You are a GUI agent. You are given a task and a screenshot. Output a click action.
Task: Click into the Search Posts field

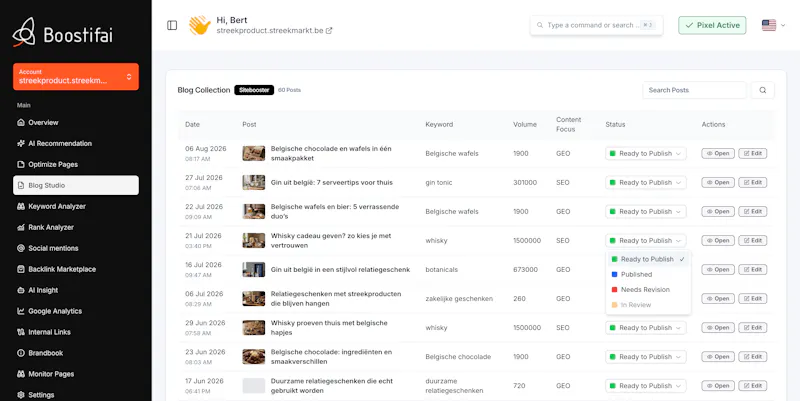[694, 90]
